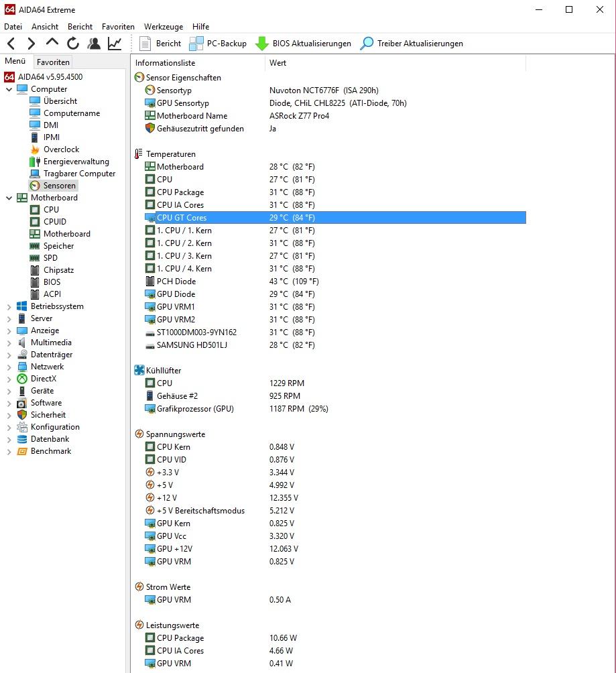Open Treiber Aktualisierungen
Viewport: 616px width, 673px height.
412,44
